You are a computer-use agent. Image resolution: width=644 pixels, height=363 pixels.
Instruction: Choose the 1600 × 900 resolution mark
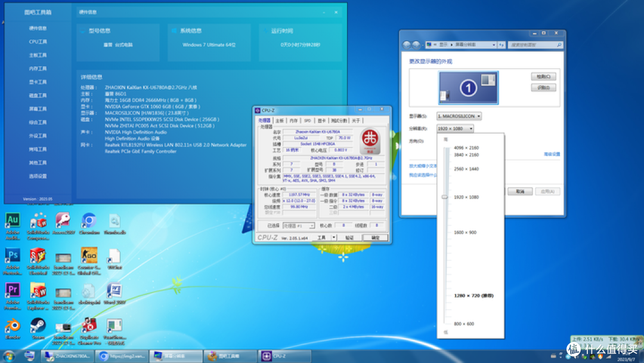click(465, 233)
